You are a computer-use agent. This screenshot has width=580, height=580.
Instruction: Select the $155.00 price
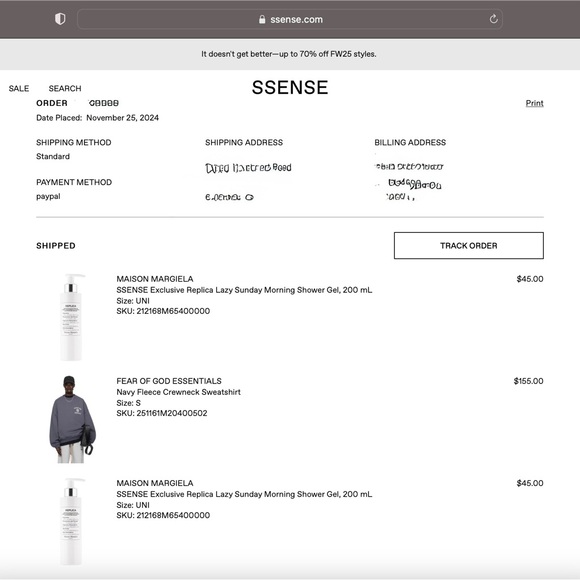coord(529,381)
